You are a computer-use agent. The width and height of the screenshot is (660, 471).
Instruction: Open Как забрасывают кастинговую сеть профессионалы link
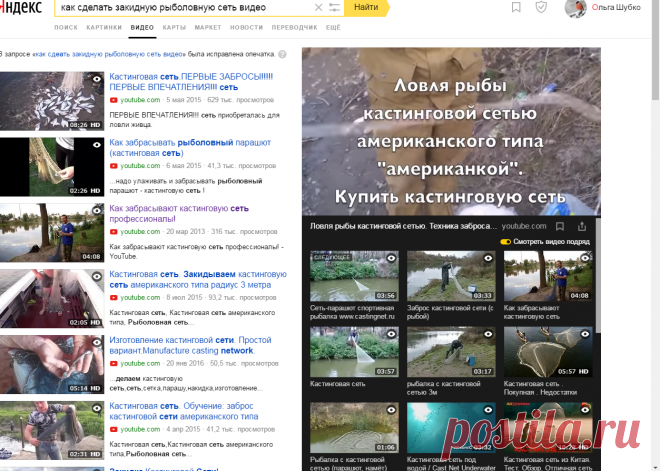click(x=179, y=213)
